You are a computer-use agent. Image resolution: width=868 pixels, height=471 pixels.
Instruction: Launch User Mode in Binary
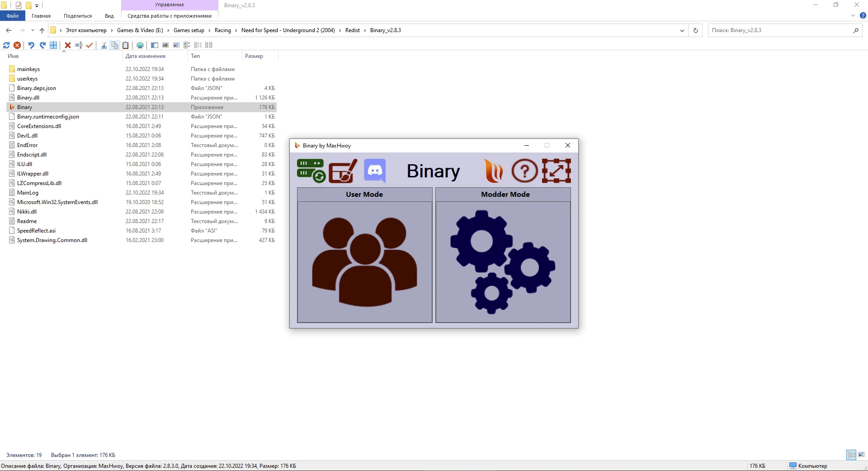click(364, 262)
